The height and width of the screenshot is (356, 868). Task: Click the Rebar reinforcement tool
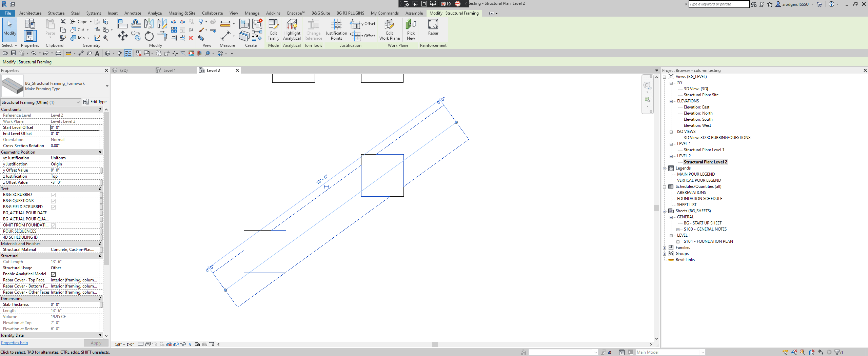[433, 29]
